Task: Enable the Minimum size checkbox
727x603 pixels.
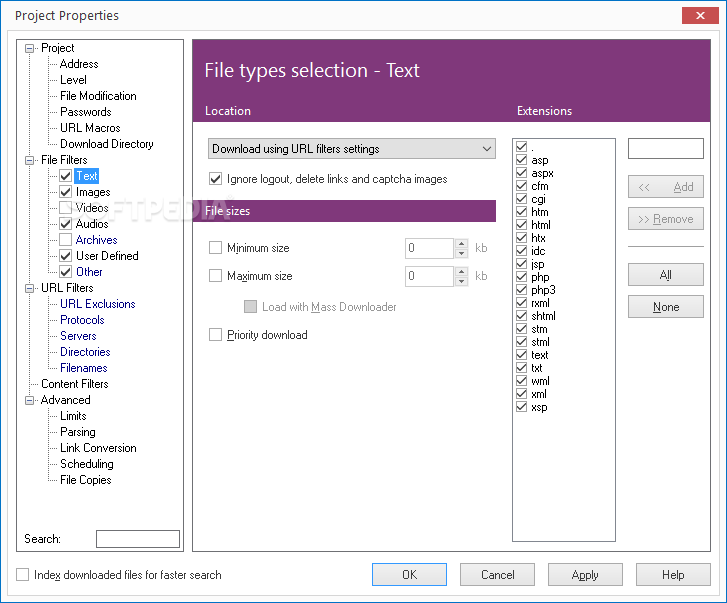Action: point(216,248)
